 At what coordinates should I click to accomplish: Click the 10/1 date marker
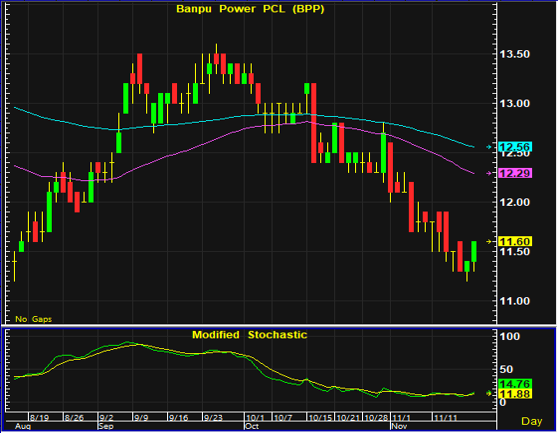[255, 417]
